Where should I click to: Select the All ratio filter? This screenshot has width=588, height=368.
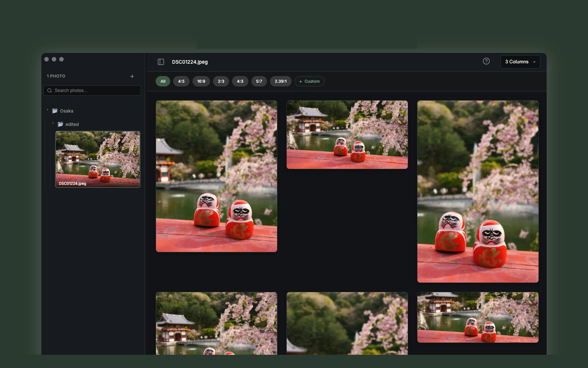163,81
